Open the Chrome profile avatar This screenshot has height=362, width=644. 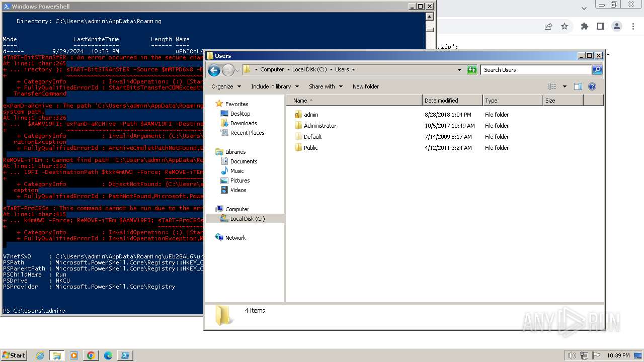(616, 26)
